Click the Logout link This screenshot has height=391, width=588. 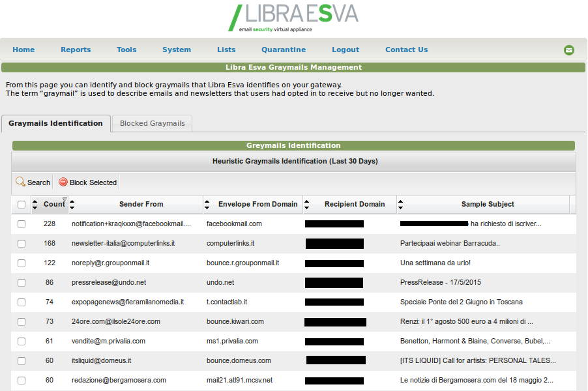click(x=345, y=50)
